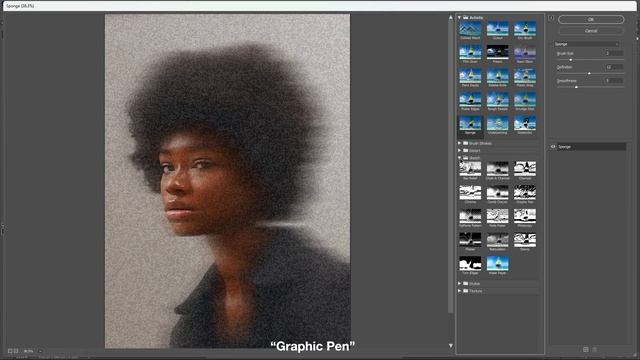Cancel the Filter Gallery dialog
This screenshot has height=360, width=640.
pyautogui.click(x=591, y=31)
